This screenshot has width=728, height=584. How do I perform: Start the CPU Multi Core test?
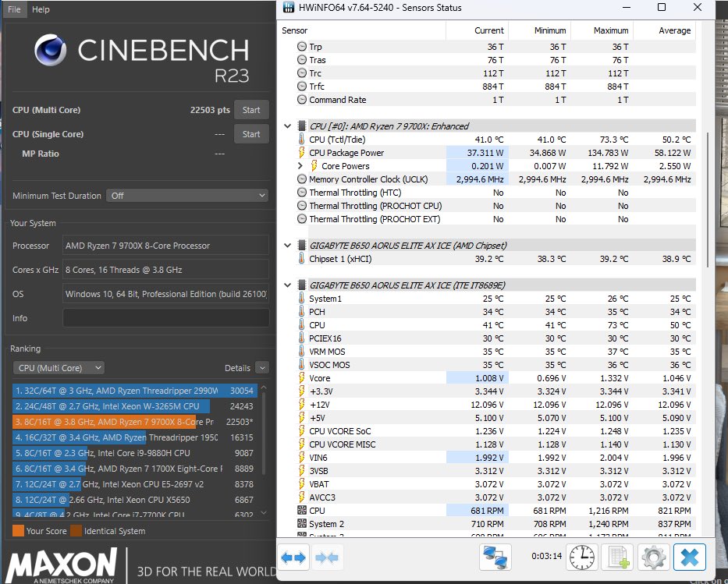[251, 110]
